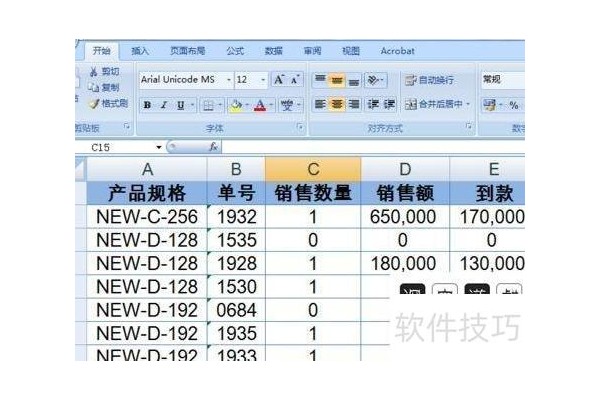The image size is (600, 400).
Task: Select order number cell 0684
Action: [236, 310]
